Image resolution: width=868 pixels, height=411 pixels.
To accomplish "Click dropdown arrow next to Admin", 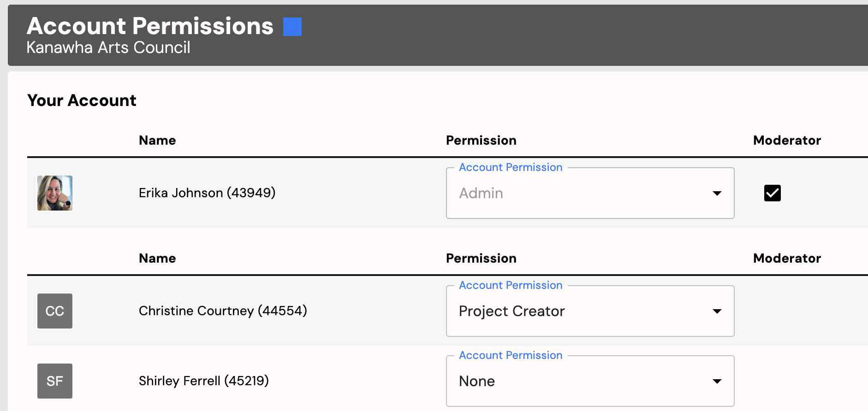I will (717, 193).
